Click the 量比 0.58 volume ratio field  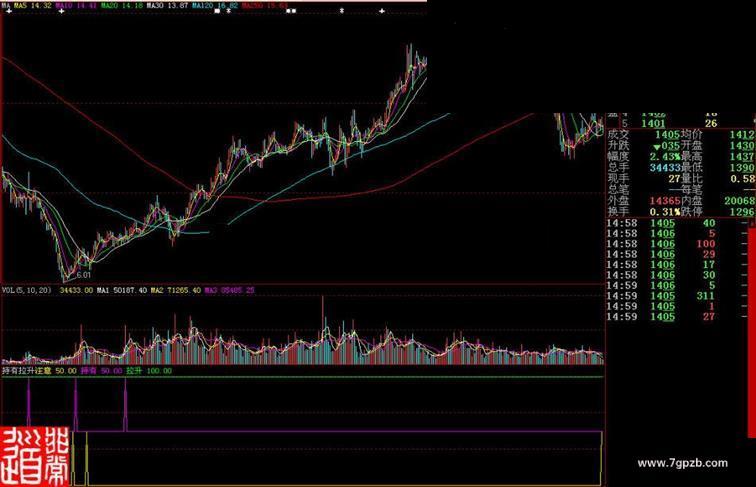pos(718,179)
